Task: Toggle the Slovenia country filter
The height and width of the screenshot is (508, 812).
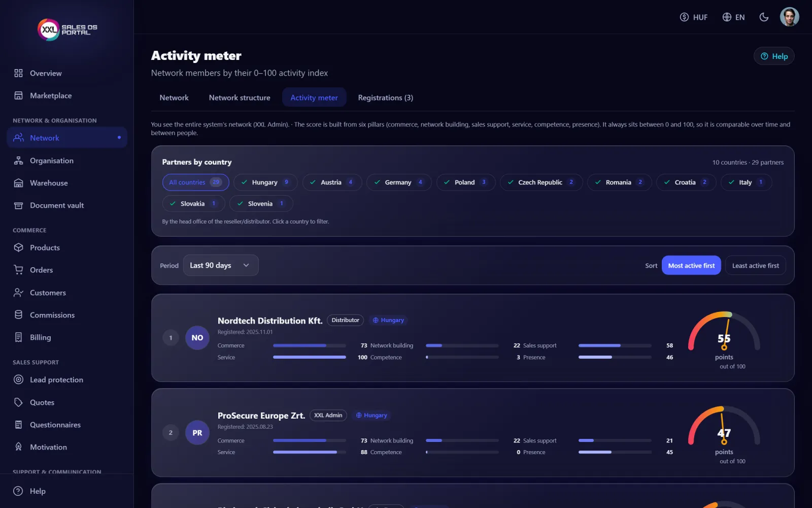Action: [x=261, y=204]
